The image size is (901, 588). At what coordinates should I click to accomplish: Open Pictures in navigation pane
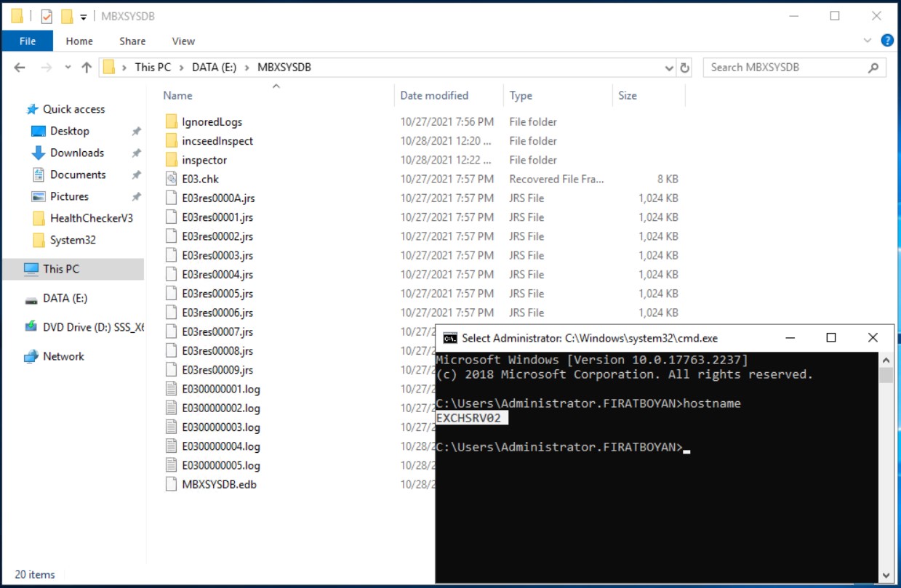pyautogui.click(x=69, y=196)
